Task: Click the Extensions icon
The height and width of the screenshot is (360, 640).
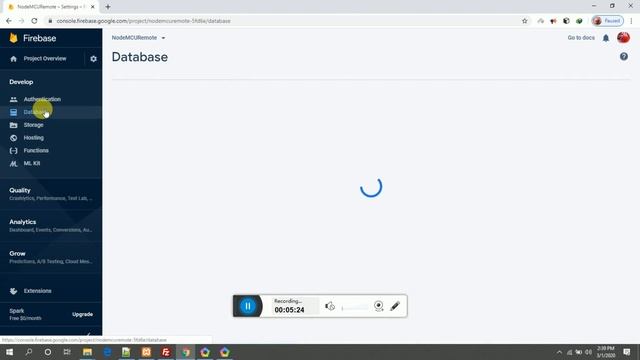Action: 13,291
